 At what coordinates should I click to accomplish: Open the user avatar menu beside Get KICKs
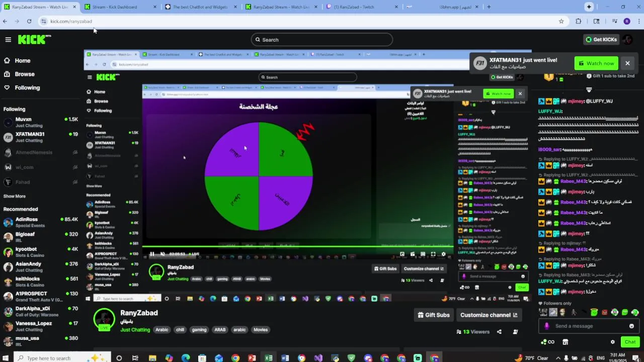click(x=627, y=39)
